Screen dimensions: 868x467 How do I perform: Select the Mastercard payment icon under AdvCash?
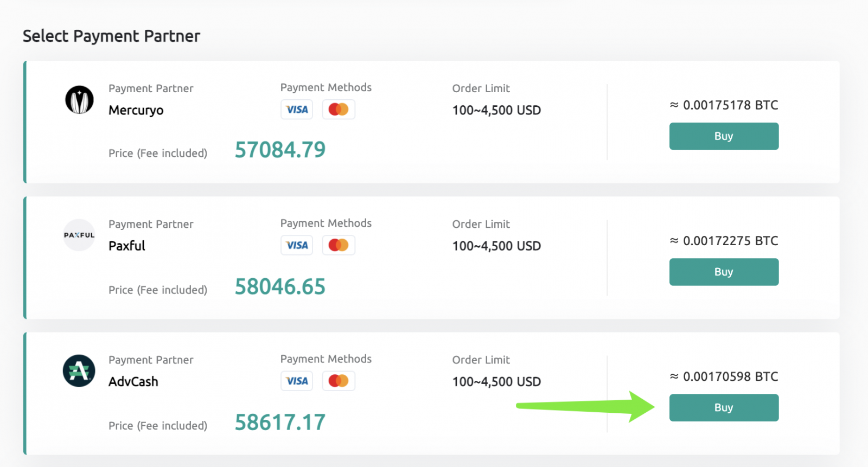pos(339,381)
